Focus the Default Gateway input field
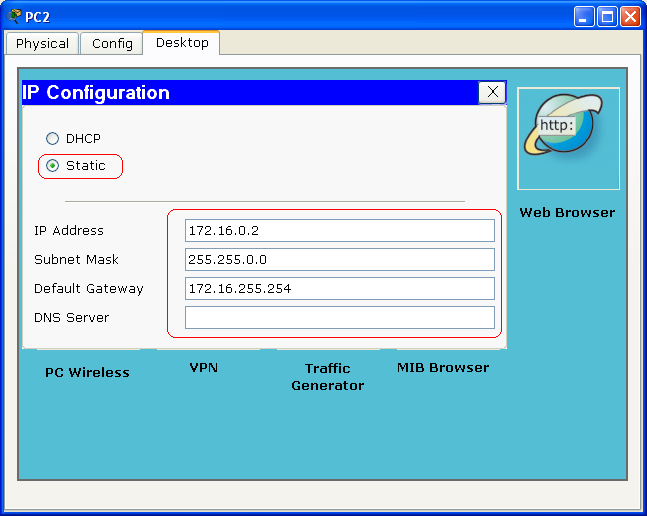Viewport: 647px width, 516px height. (x=340, y=288)
